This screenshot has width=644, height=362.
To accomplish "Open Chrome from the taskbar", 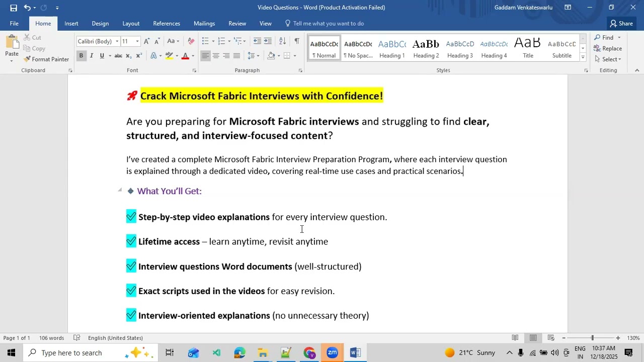I will (309, 353).
